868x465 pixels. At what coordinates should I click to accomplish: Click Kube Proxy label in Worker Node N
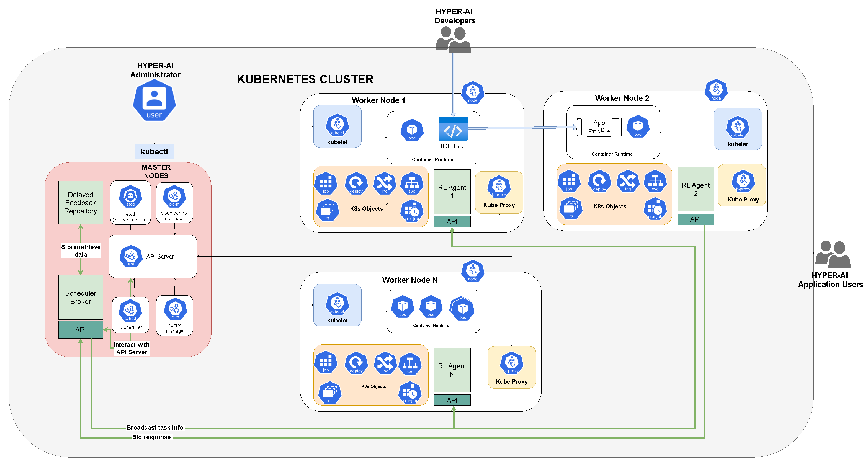(x=511, y=381)
